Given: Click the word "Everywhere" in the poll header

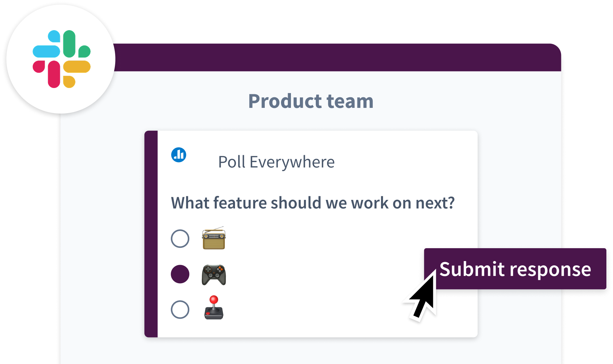Looking at the screenshot, I should pos(292,162).
